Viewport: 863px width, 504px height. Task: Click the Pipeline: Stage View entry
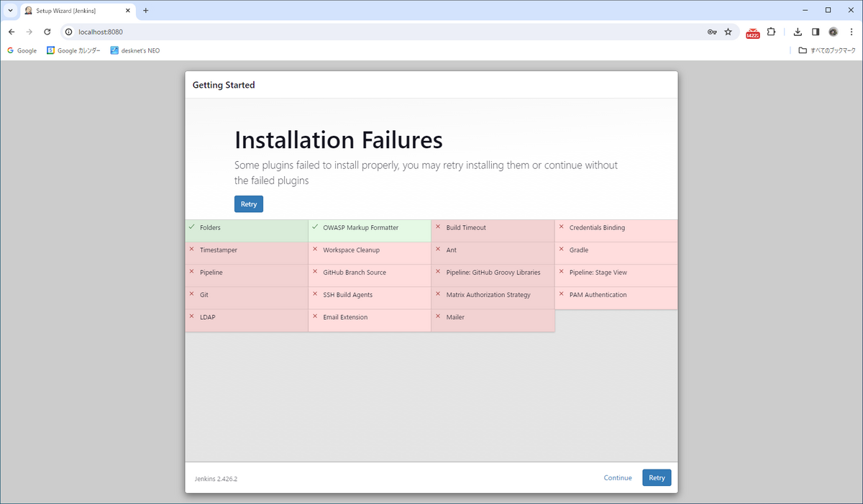[616, 275]
